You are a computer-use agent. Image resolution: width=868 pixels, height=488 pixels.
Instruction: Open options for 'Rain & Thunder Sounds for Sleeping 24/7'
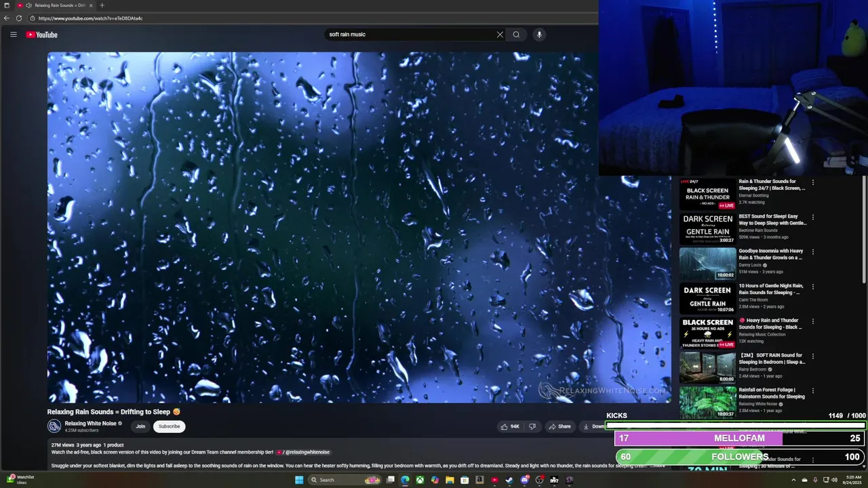[813, 182]
